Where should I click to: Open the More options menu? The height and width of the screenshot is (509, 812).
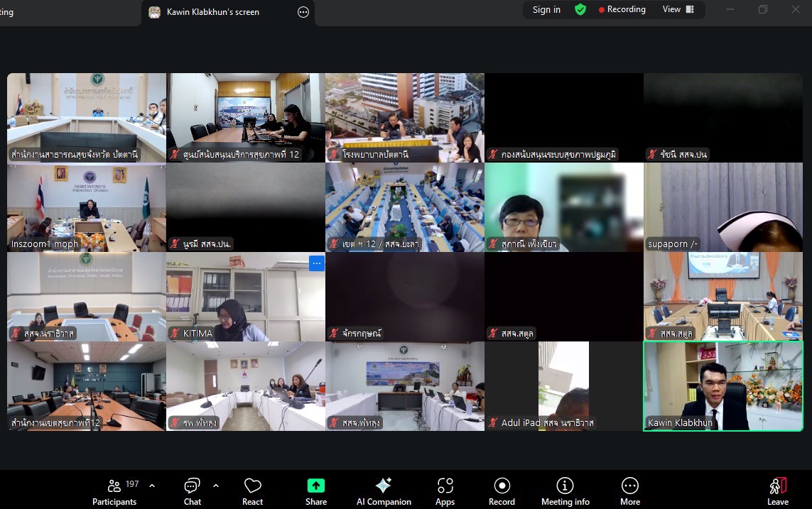coord(629,492)
